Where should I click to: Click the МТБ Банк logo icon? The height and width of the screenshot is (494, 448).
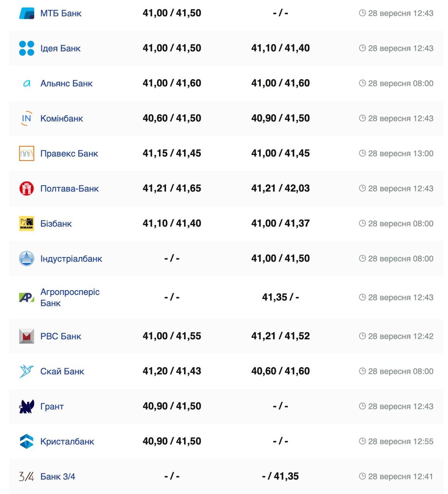pyautogui.click(x=27, y=13)
